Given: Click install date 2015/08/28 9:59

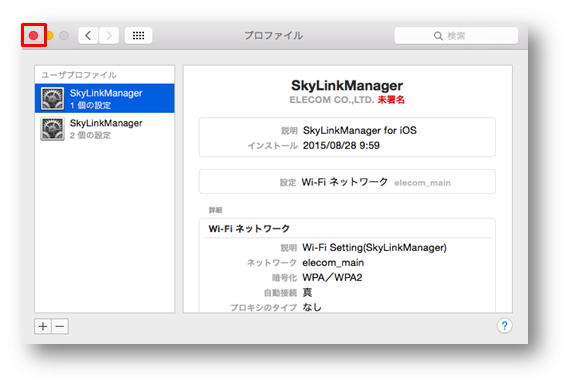Looking at the screenshot, I should point(341,145).
